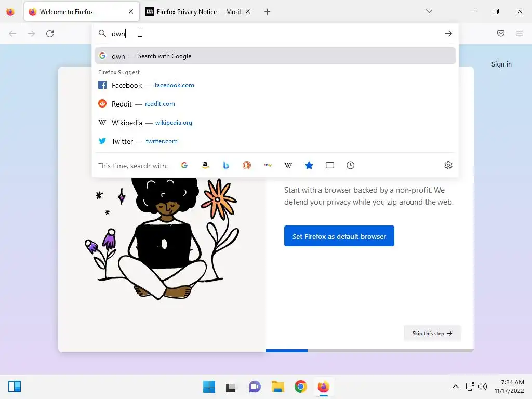Search with Amazon one-off icon

point(205,165)
